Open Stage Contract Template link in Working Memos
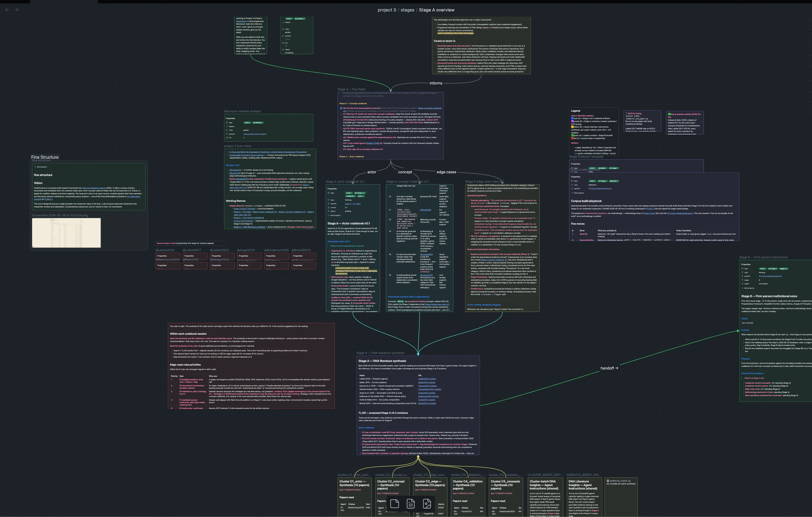812x517 pixels. tap(244, 209)
